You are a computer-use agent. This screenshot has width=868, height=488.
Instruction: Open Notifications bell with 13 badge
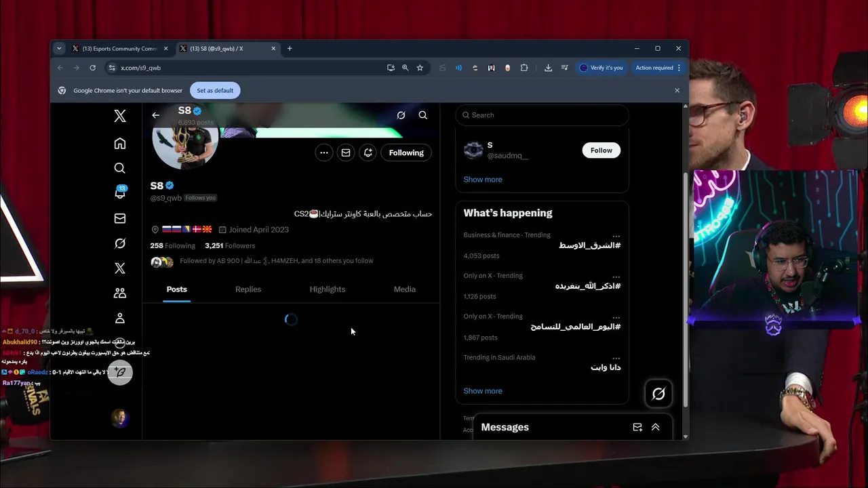click(120, 192)
